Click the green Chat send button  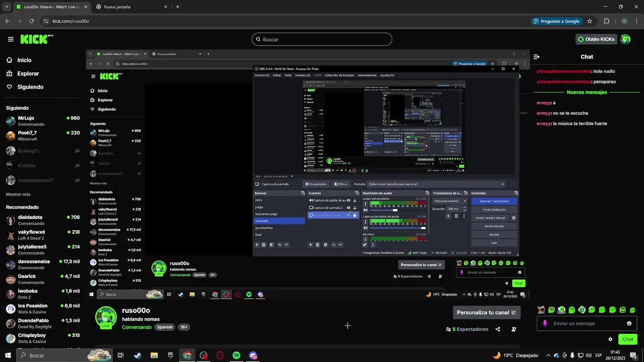click(628, 339)
